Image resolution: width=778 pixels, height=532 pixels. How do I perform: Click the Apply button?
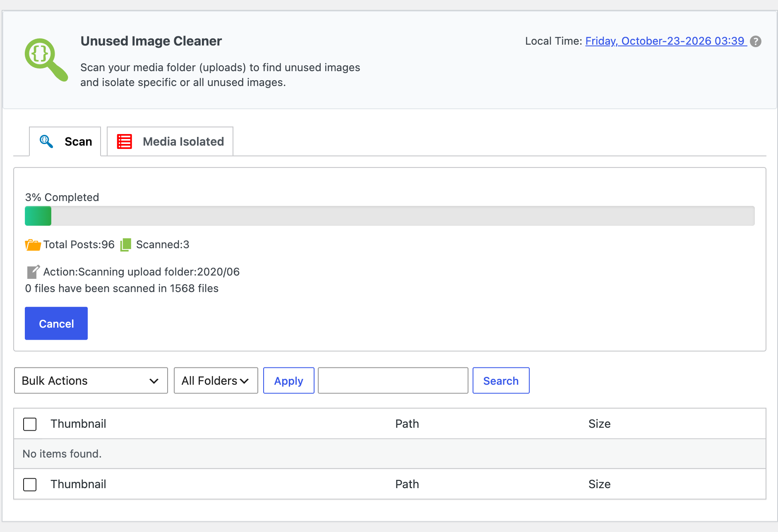click(289, 381)
